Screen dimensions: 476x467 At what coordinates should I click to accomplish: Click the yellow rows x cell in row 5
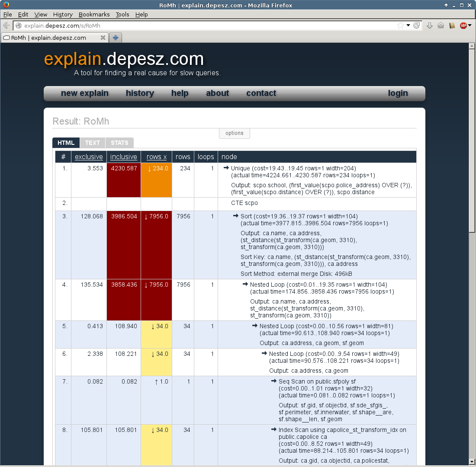coord(156,334)
